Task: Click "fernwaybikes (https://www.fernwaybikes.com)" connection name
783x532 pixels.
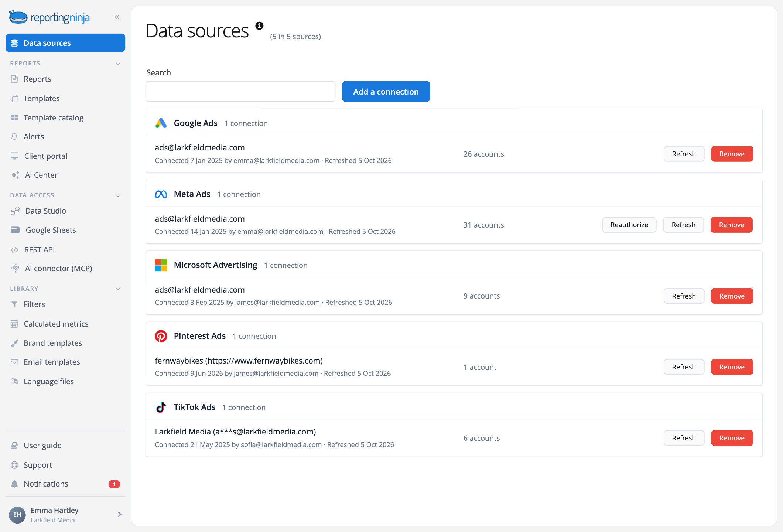Action: [x=239, y=361]
